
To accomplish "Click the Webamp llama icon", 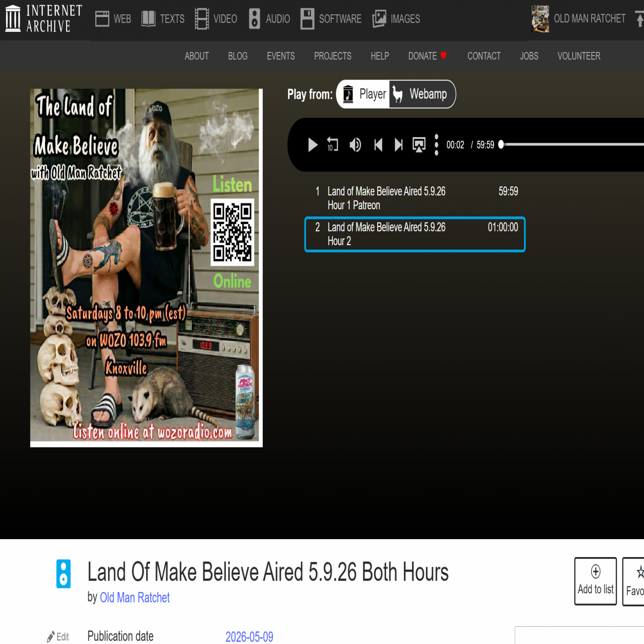I will (x=397, y=94).
